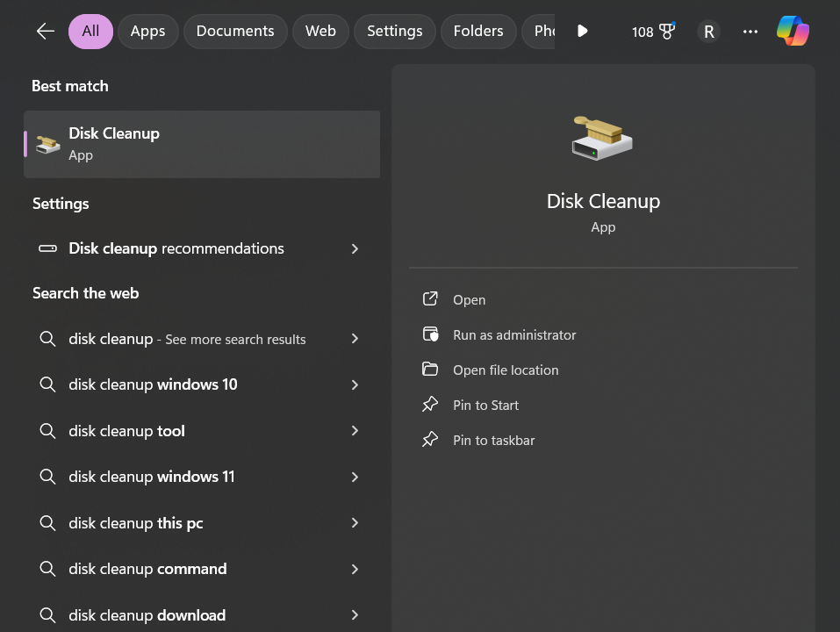840x632 pixels.
Task: Click search icon beside 'disk cleanup download'
Action: point(47,614)
